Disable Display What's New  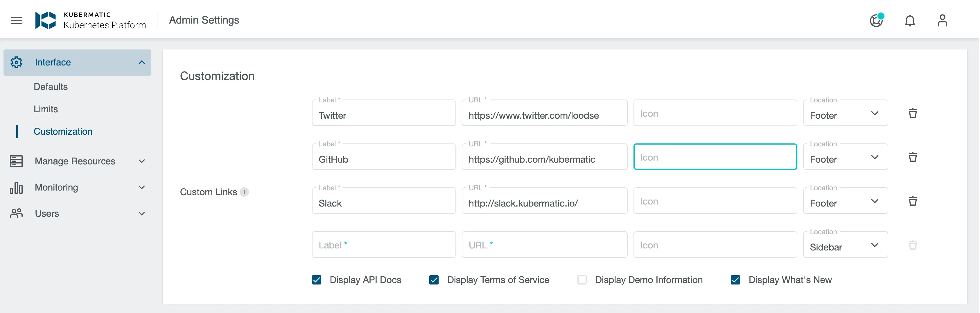(x=735, y=280)
